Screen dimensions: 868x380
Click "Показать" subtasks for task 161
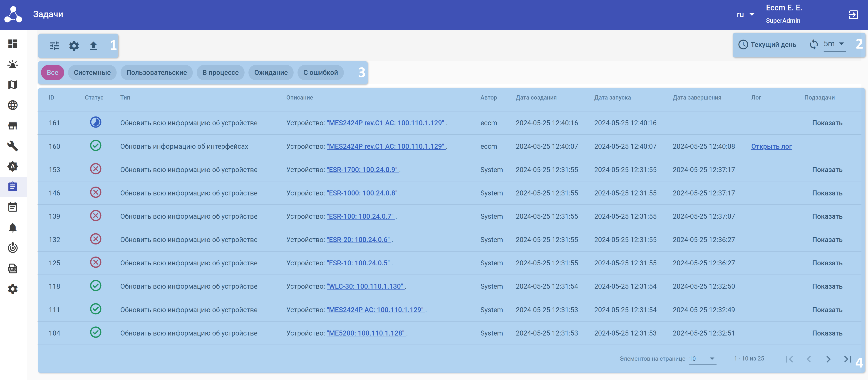tap(827, 123)
